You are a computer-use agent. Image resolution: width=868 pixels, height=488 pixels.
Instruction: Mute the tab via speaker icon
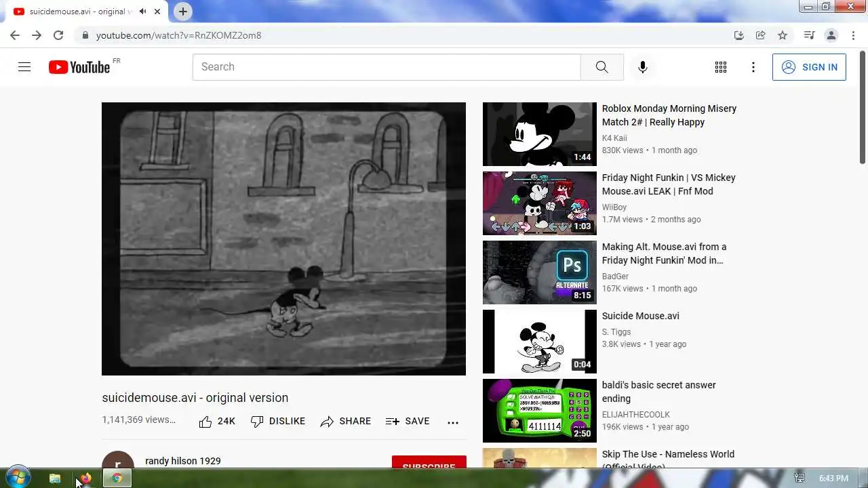tap(142, 12)
